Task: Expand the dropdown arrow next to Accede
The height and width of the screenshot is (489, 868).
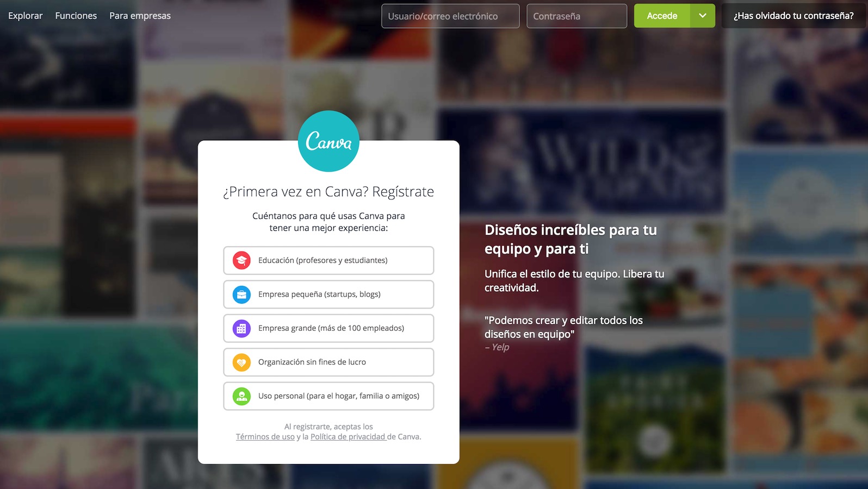Action: click(x=703, y=16)
